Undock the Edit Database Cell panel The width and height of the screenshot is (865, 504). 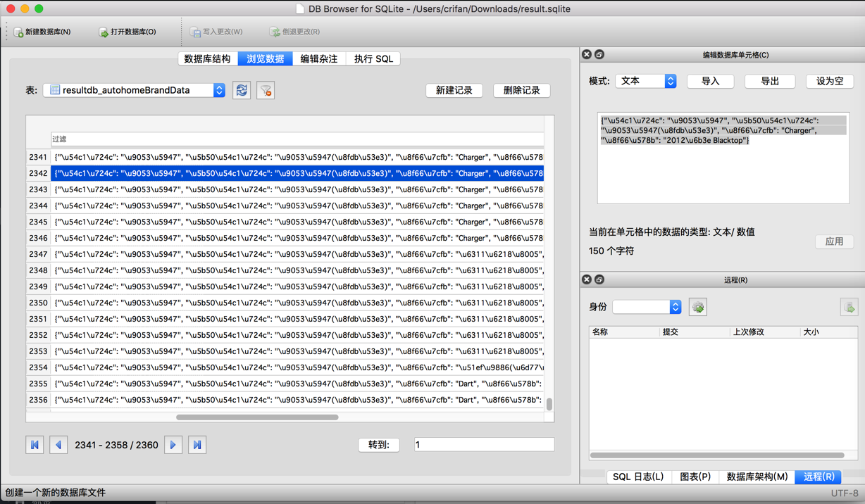pos(599,54)
